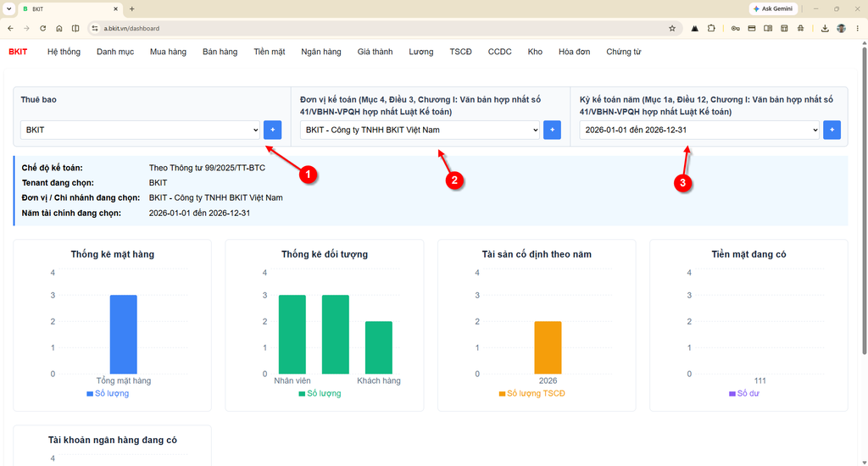Viewport: 868px width, 466px height.
Task: Open the browser profile avatar
Action: pyautogui.click(x=842, y=28)
